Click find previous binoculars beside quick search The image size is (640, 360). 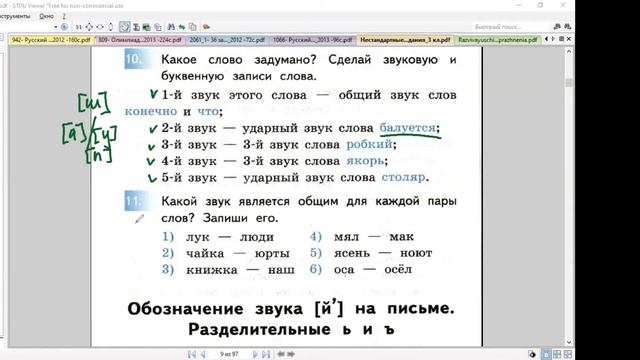[558, 27]
